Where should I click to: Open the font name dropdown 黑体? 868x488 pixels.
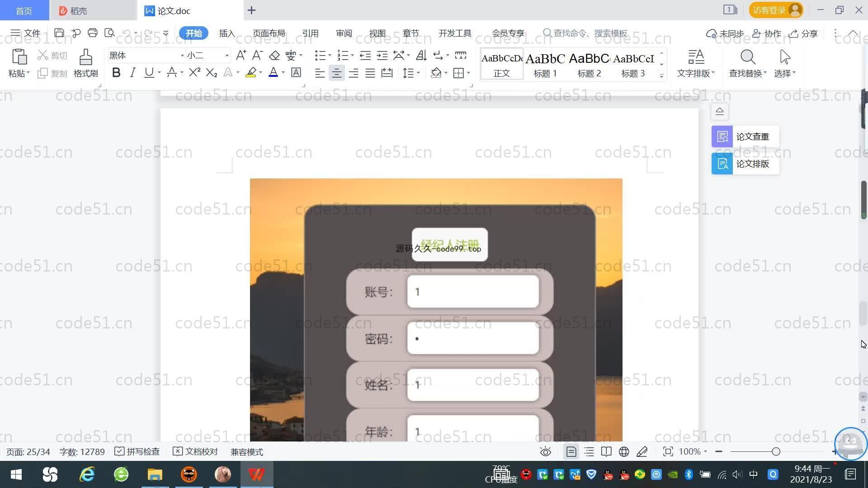pos(182,56)
